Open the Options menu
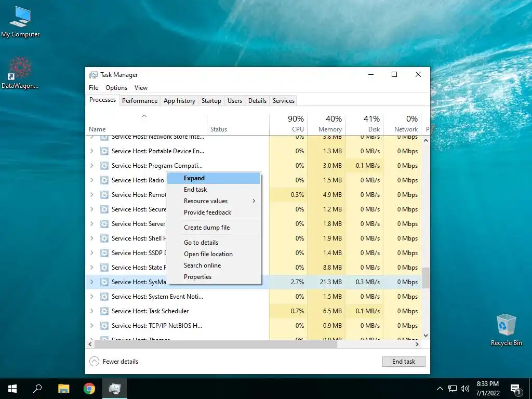Image resolution: width=532 pixels, height=399 pixels. (116, 88)
